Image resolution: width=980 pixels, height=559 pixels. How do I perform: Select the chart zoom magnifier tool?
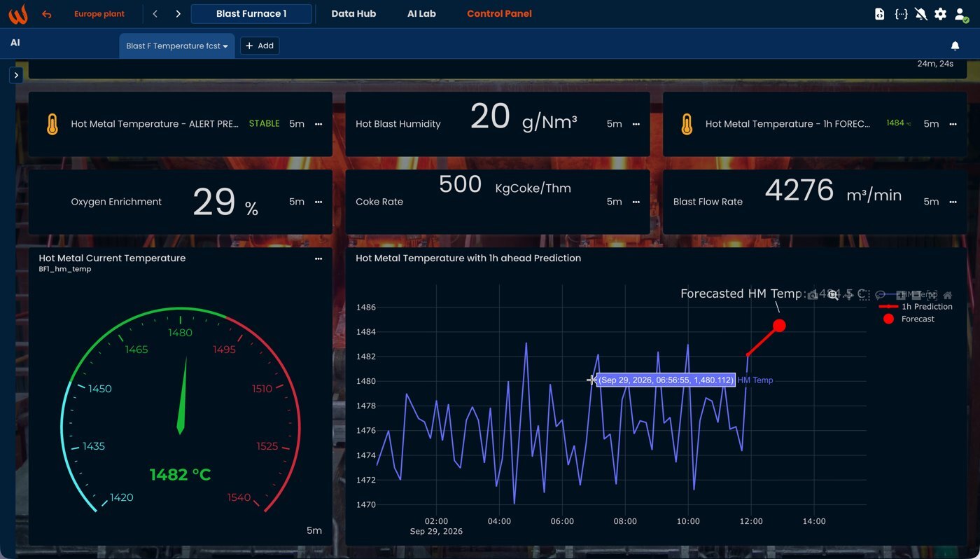pos(832,295)
